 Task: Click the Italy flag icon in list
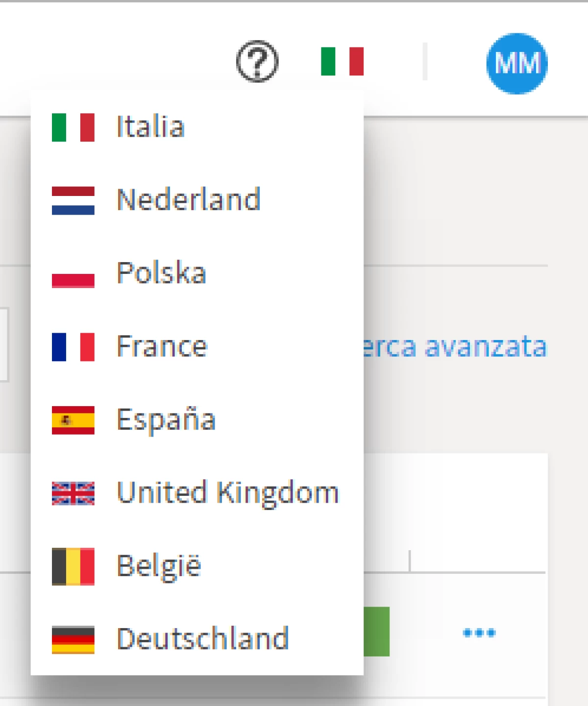tap(73, 127)
